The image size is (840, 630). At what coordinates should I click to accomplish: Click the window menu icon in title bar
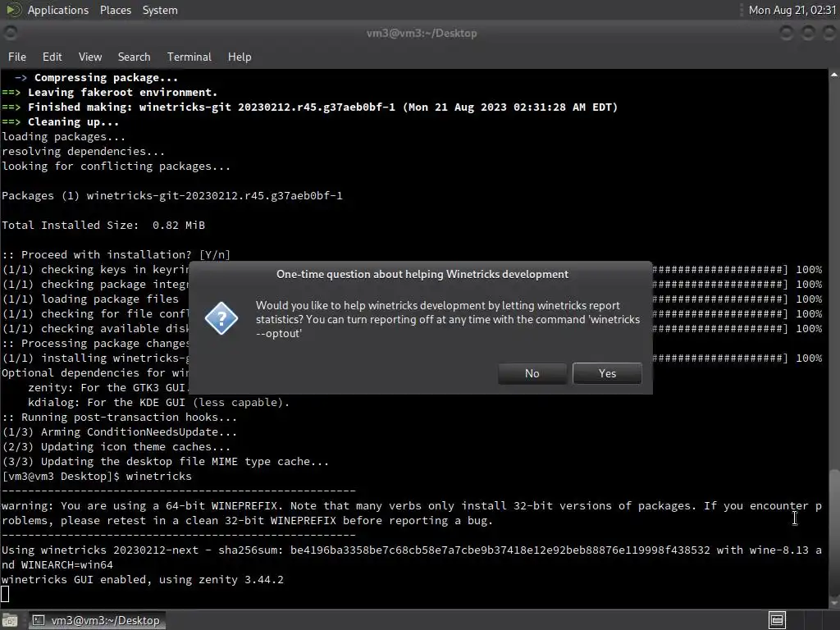click(10, 33)
